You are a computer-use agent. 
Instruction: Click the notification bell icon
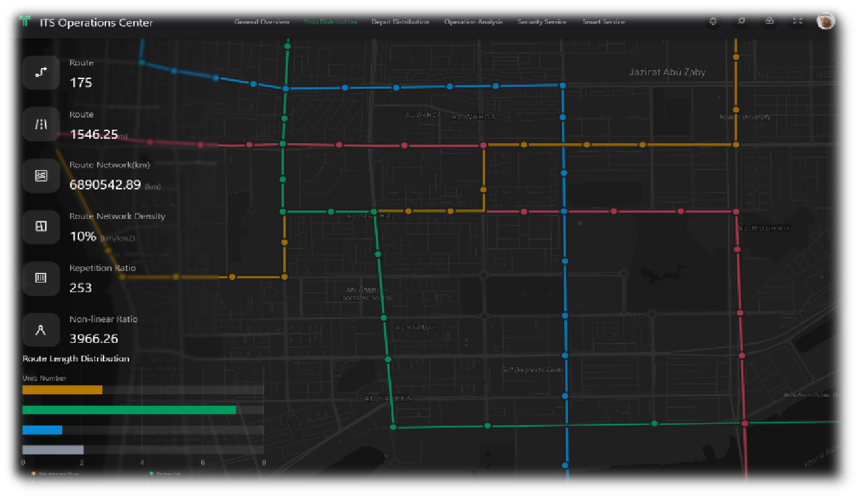tap(712, 21)
